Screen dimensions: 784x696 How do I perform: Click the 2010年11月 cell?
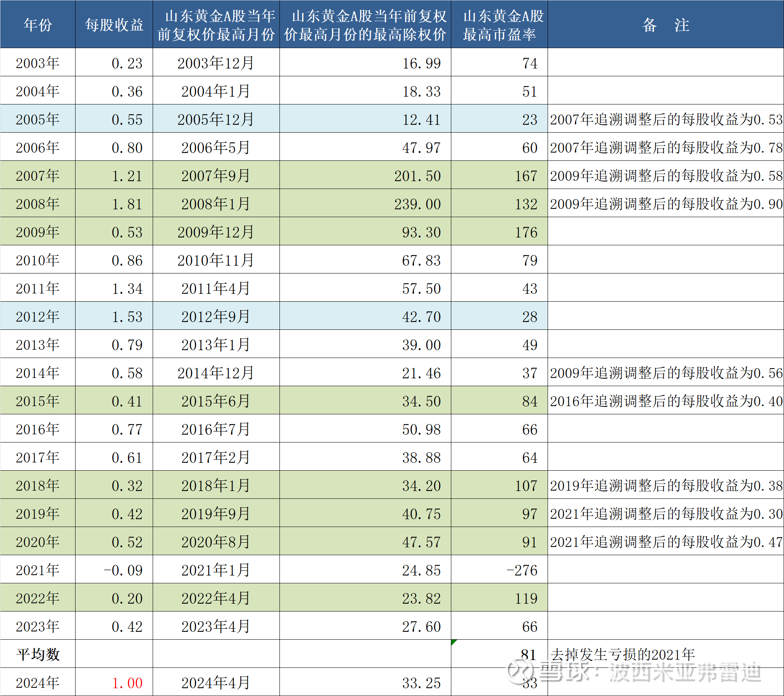[216, 260]
